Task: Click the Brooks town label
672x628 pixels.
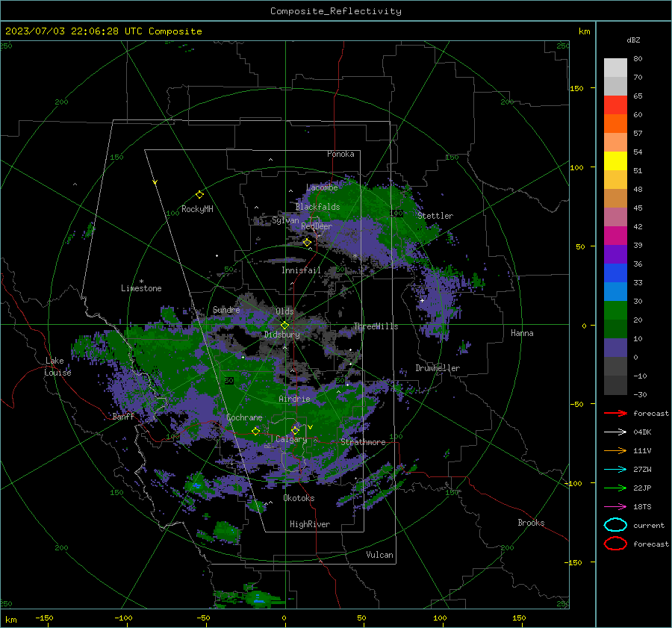Action: click(531, 523)
